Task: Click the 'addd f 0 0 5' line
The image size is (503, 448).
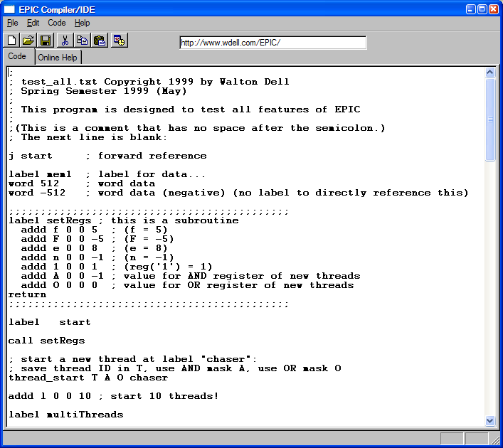Action: pos(95,230)
